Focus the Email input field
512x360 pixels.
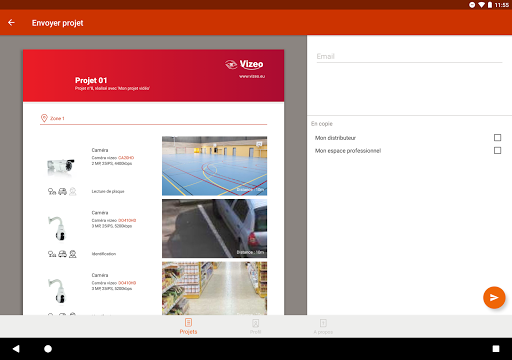point(409,56)
